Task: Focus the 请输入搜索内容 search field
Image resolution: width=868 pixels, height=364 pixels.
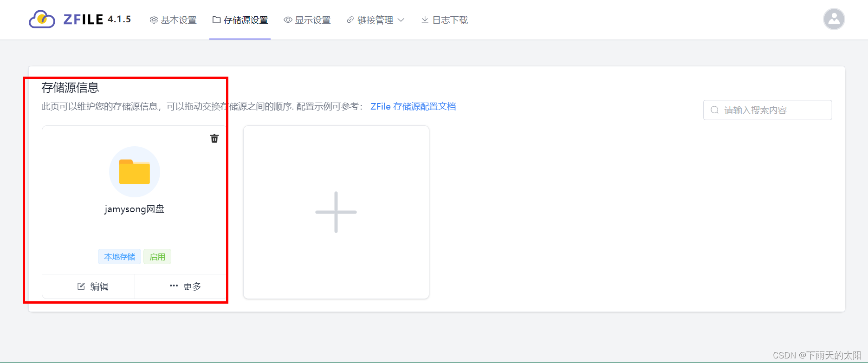Action: tap(767, 110)
